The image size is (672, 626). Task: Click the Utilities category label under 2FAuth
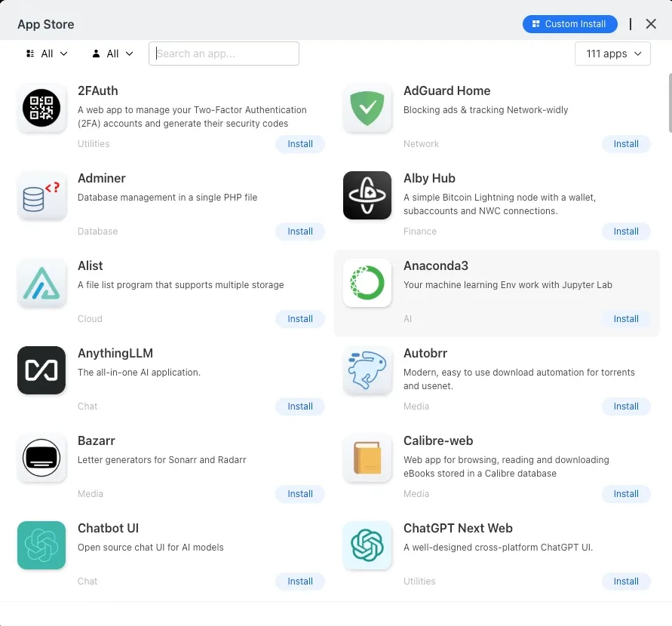pos(94,144)
